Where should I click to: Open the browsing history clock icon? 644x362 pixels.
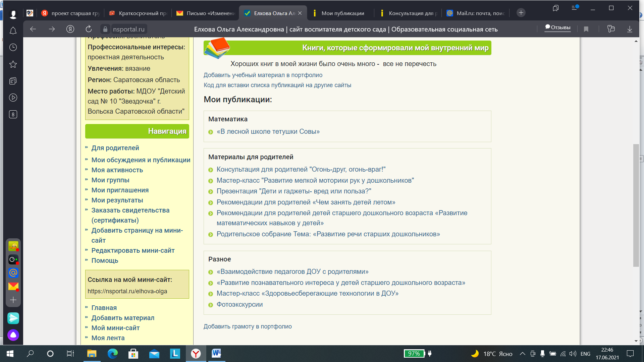point(13,47)
